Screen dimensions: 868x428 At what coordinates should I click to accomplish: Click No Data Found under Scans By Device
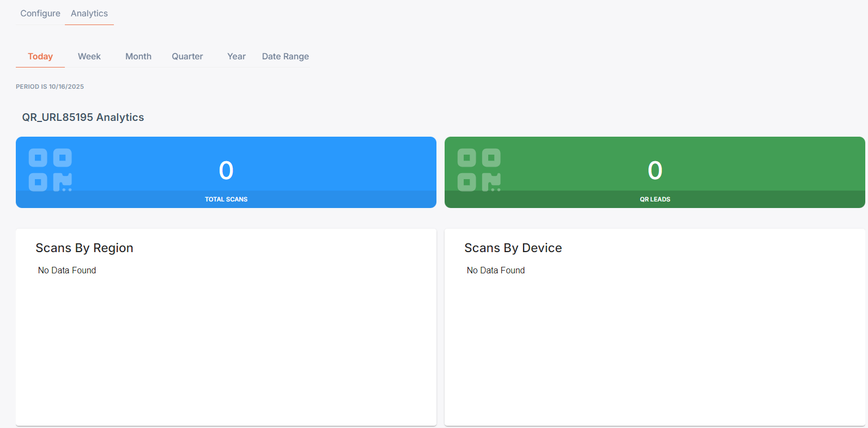[496, 270]
